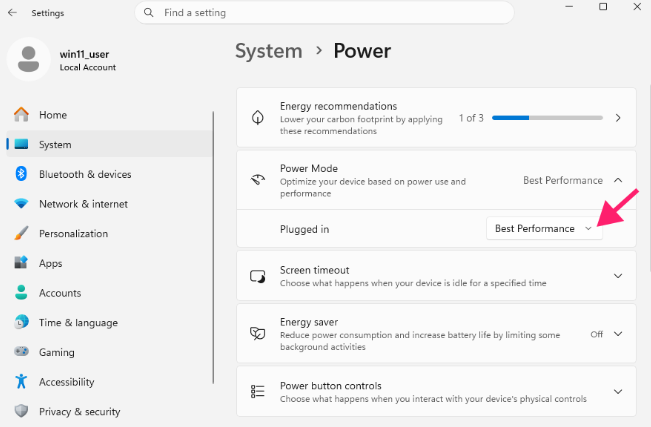Open Accounts settings
651x427 pixels.
(x=110, y=292)
